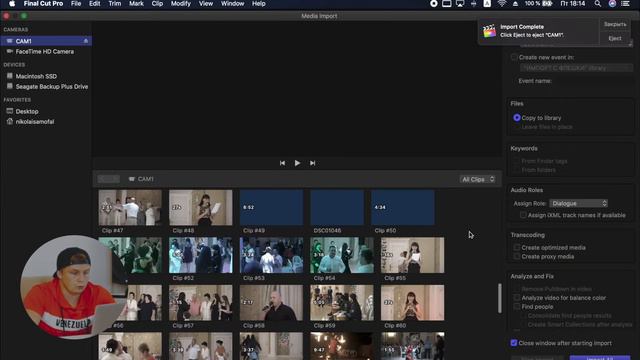The image size is (640, 360).
Task: Click clip browser vertical scrollbar
Action: [499, 298]
